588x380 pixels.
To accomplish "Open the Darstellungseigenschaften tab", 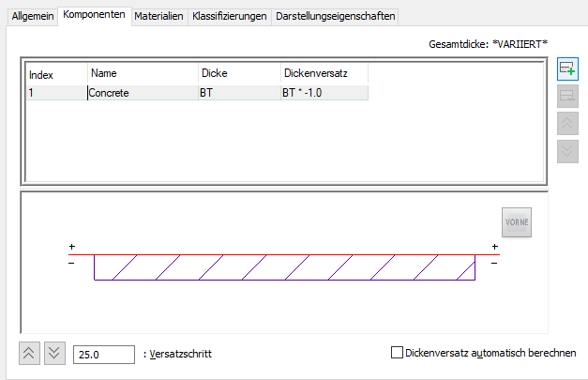I will tap(335, 16).
